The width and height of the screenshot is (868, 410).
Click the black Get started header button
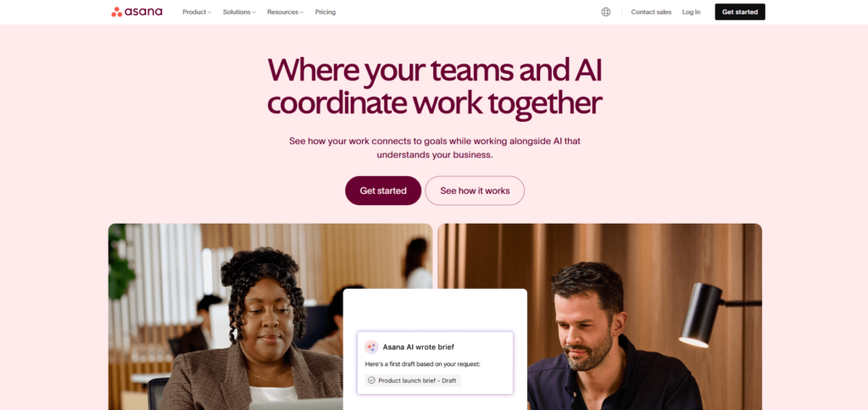739,12
